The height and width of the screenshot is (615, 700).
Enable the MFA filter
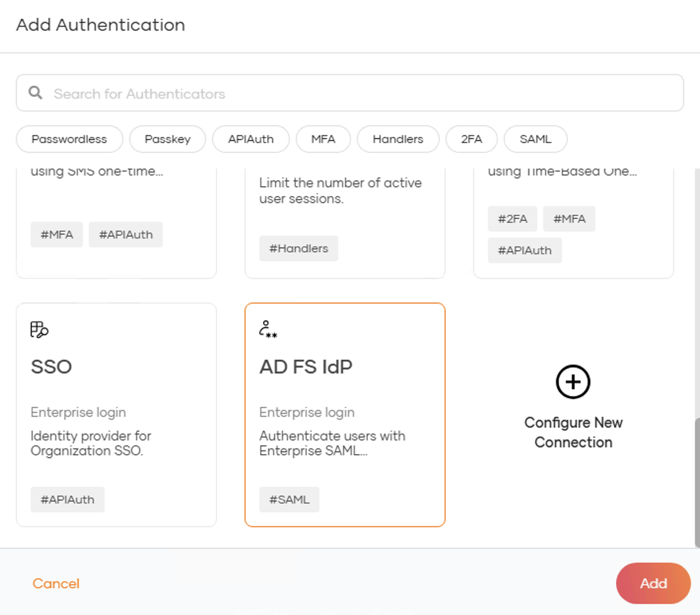coord(323,139)
